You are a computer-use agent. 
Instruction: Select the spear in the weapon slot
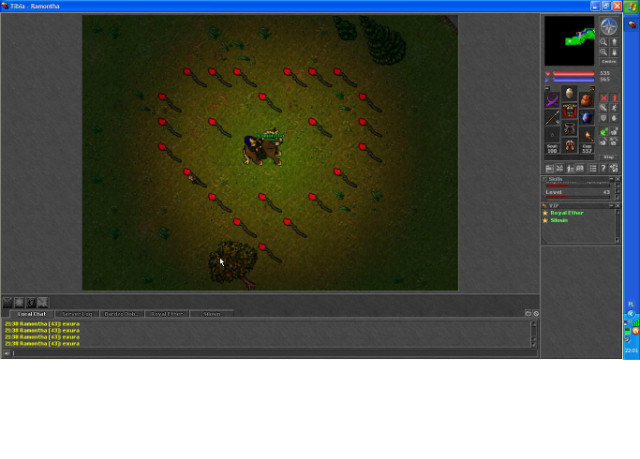(552, 118)
